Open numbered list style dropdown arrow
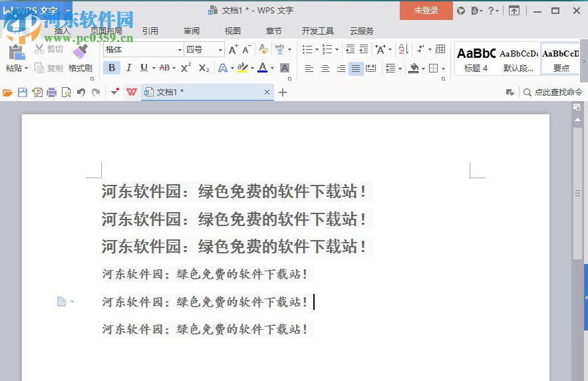Screen dimensions: 588x381 pos(337,49)
